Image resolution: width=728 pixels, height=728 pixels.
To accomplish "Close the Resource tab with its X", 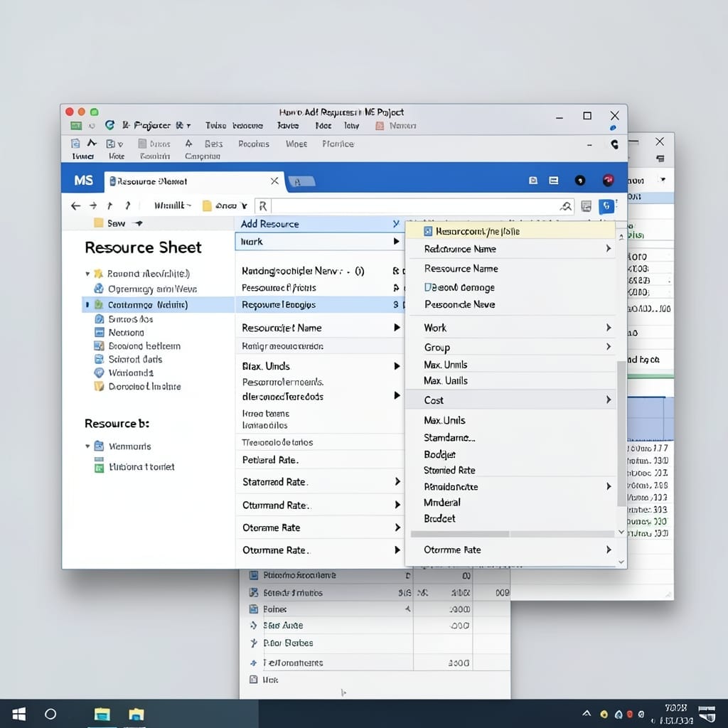I will tap(274, 181).
